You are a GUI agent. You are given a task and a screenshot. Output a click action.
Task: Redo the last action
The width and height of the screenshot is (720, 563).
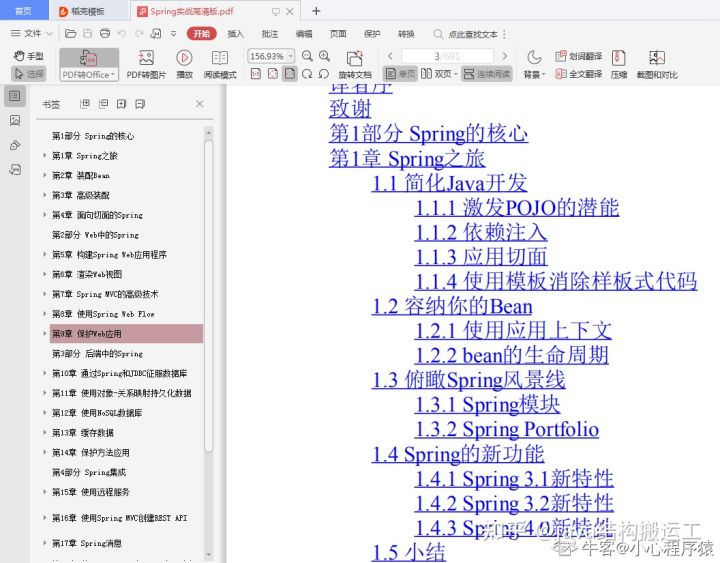[x=139, y=34]
